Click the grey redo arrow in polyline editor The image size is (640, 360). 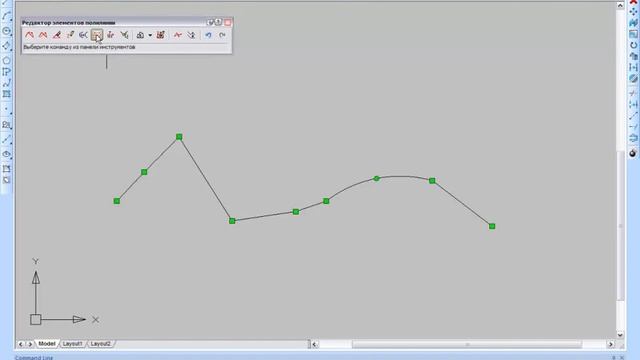tap(222, 35)
